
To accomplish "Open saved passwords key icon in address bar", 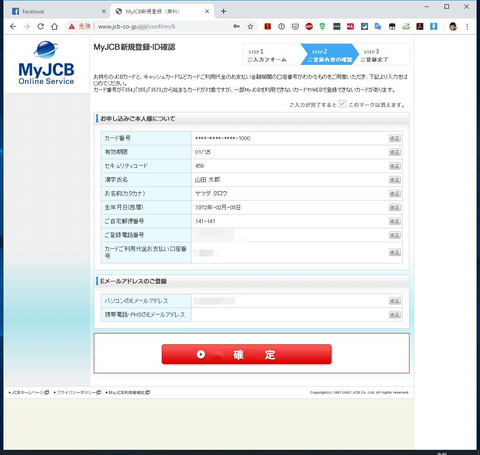I will (236, 27).
